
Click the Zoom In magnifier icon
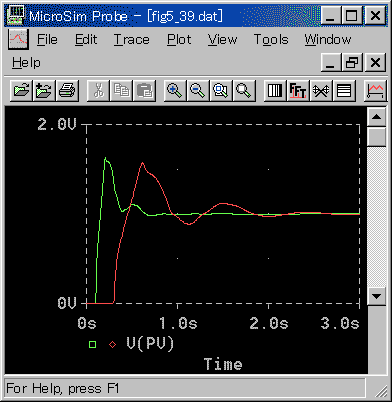click(x=175, y=90)
